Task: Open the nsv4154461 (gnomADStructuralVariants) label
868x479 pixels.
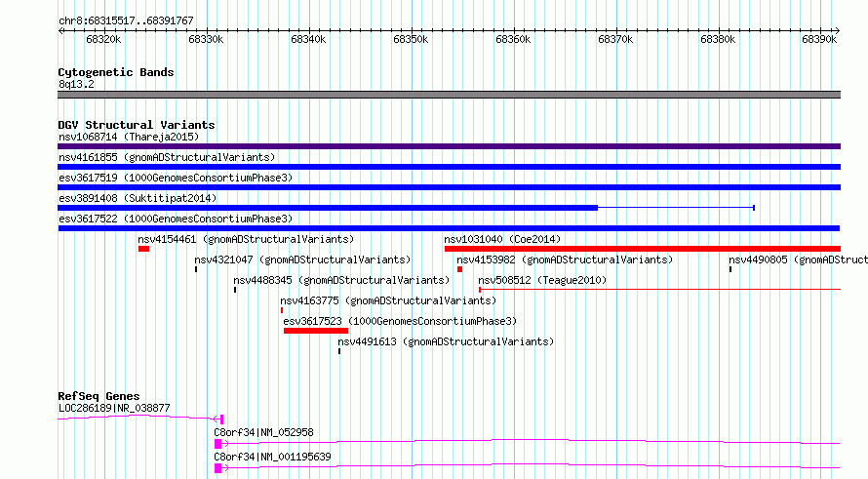Action: click(x=246, y=239)
